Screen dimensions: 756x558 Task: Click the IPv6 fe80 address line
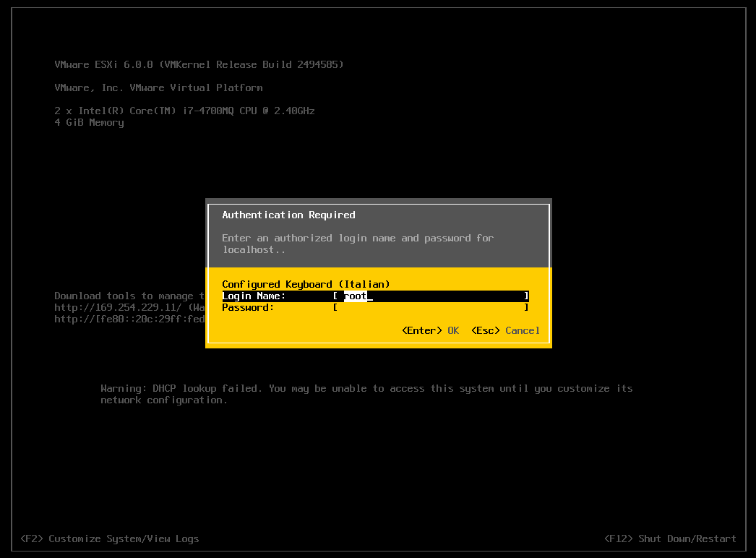pos(129,319)
